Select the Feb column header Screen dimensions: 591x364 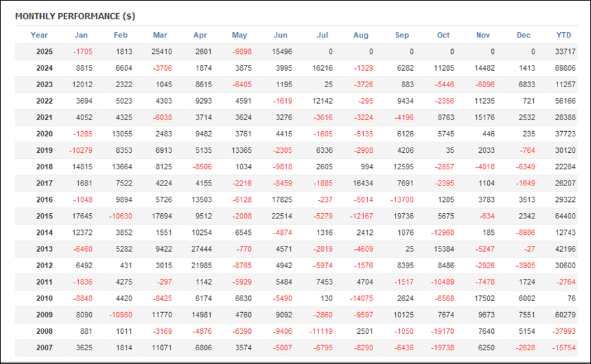[x=121, y=35]
